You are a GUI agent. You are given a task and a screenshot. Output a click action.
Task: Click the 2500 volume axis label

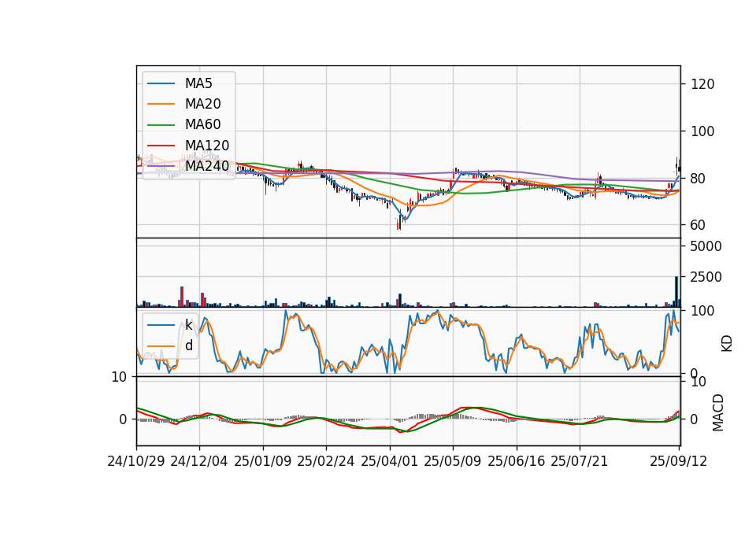pyautogui.click(x=706, y=277)
